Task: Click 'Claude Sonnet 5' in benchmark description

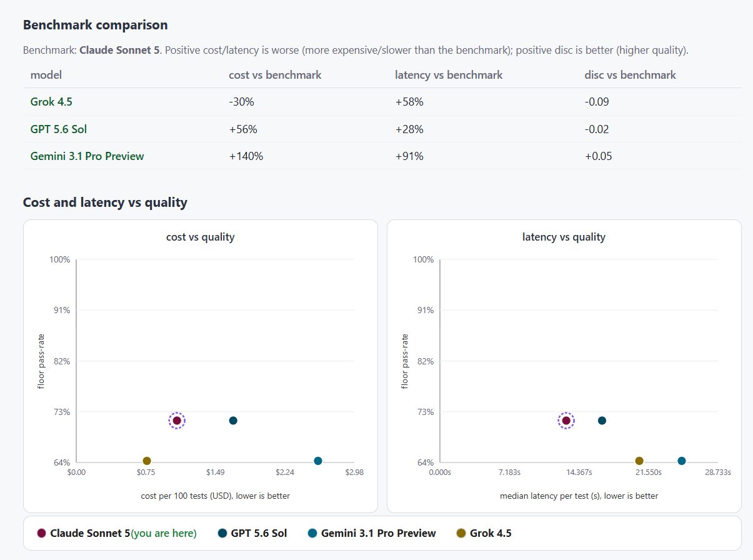Action: pos(120,50)
